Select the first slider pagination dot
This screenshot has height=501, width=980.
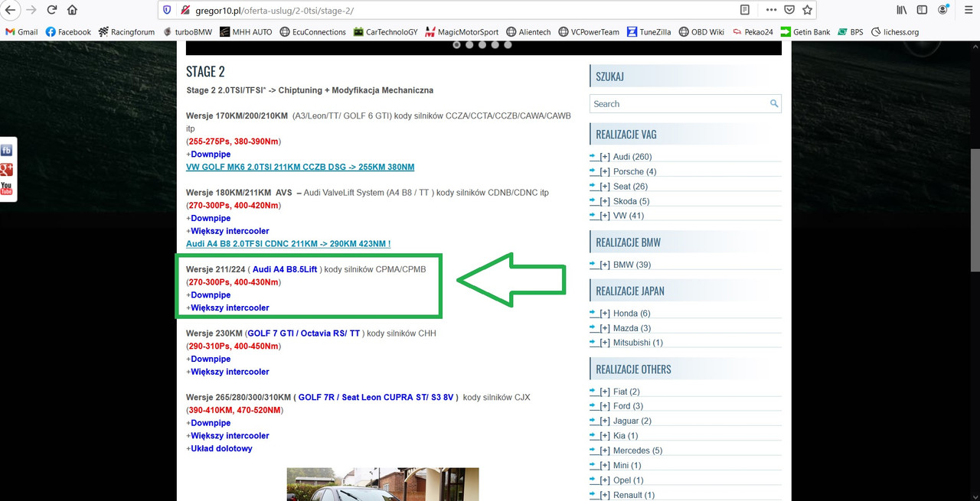pos(457,44)
